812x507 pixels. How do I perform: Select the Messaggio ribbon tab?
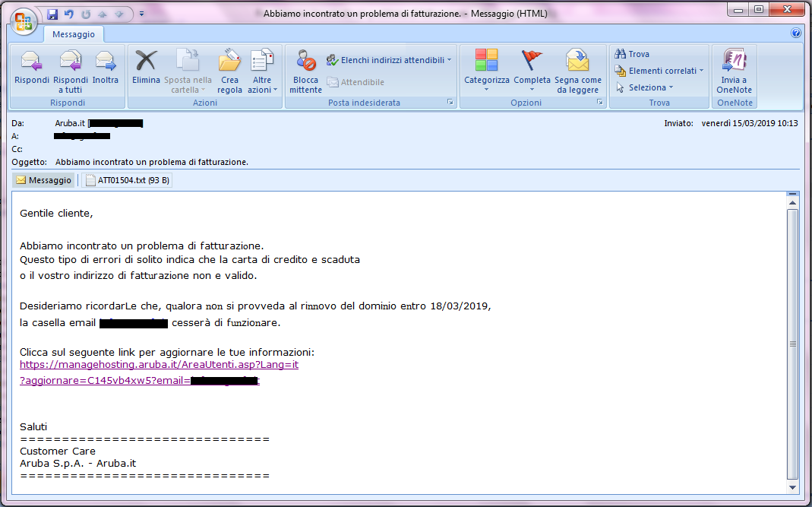click(74, 34)
